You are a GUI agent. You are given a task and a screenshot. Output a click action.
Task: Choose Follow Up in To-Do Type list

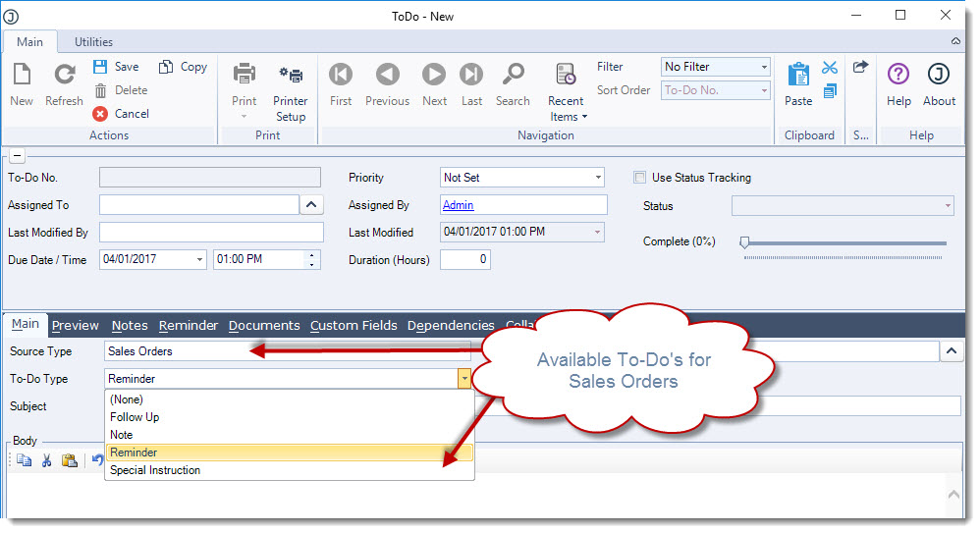coord(290,417)
